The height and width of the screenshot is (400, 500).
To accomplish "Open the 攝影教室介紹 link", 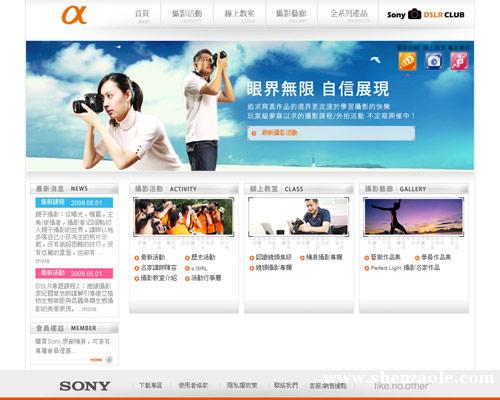I will tap(159, 278).
